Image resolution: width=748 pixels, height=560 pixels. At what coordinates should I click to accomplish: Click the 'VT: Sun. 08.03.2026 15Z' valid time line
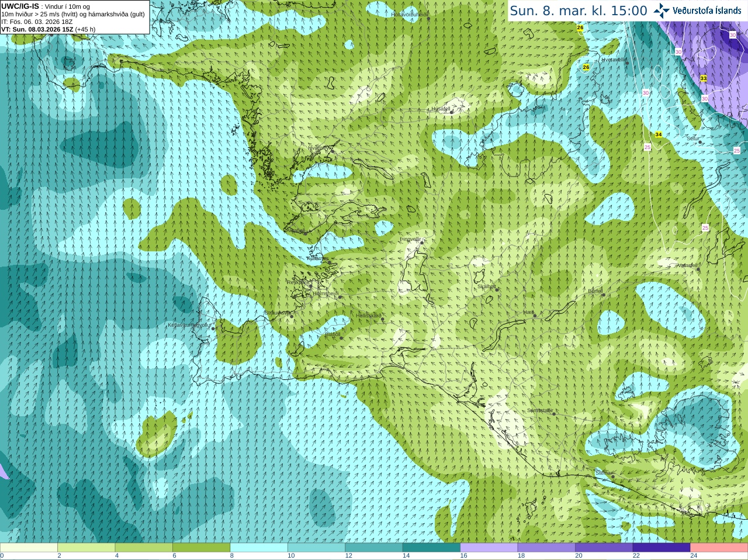[x=37, y=29]
